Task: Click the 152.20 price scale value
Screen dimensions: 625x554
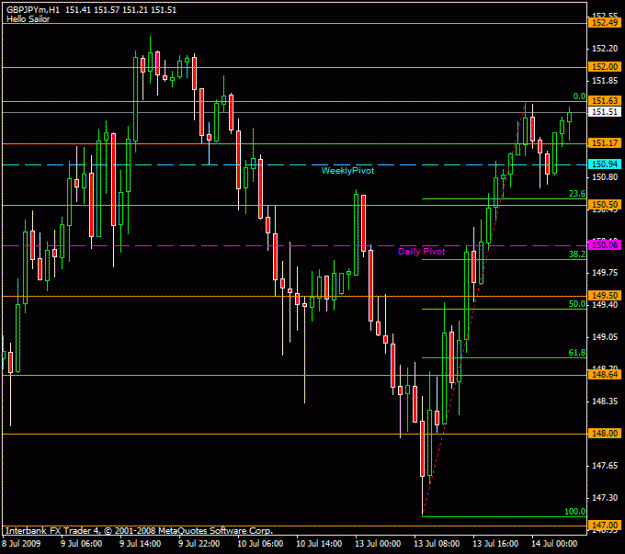Action: (605, 49)
